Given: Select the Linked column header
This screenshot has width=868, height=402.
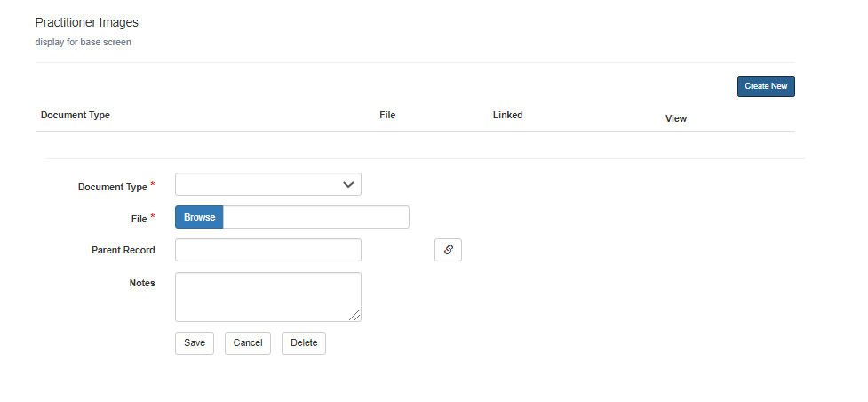Looking at the screenshot, I should tap(507, 115).
